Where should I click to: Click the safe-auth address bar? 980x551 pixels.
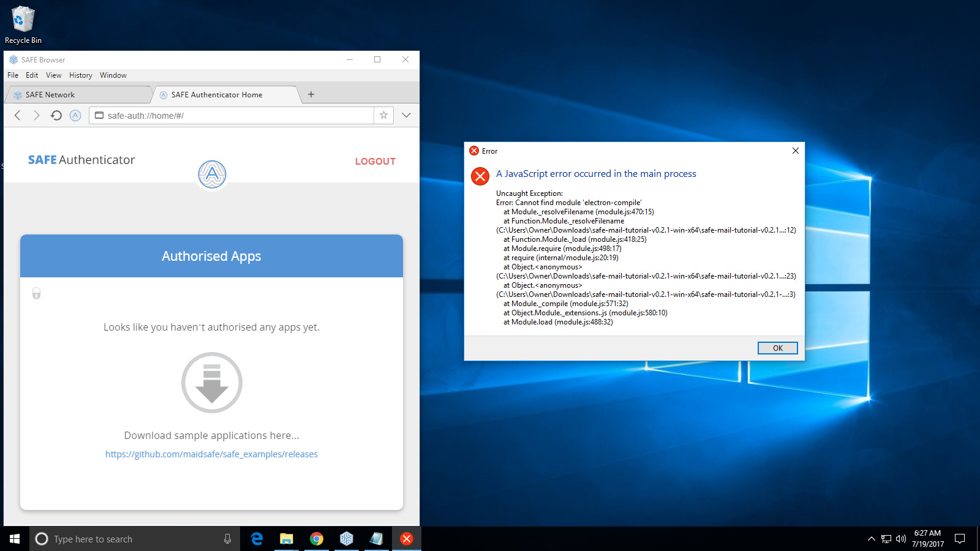pyautogui.click(x=232, y=115)
